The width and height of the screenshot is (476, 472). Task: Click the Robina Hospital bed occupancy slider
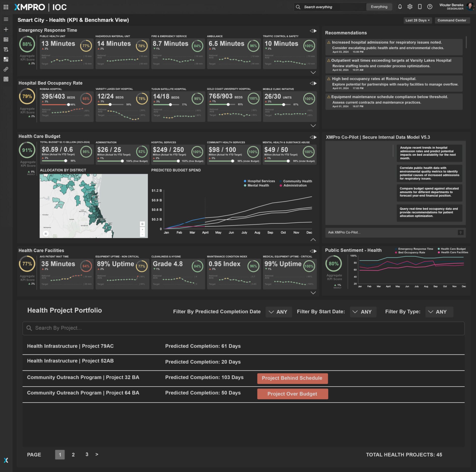coord(68,105)
